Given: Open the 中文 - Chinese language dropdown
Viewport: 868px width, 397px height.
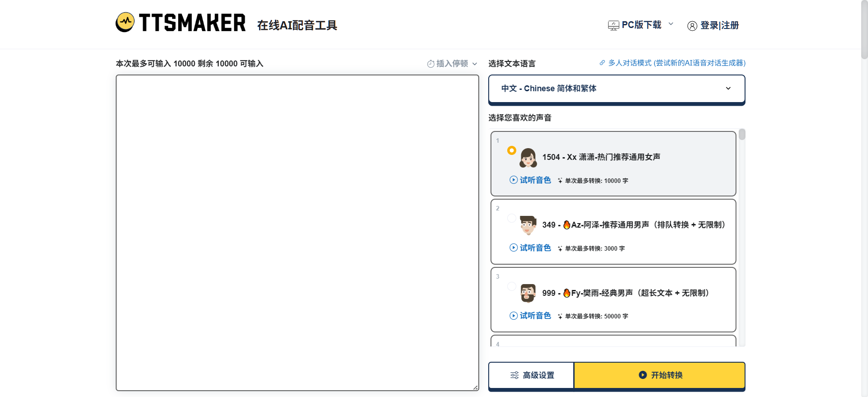Looking at the screenshot, I should click(616, 89).
